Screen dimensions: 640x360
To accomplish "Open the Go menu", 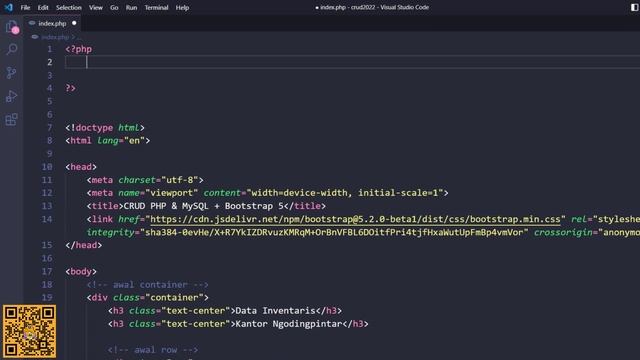I will pyautogui.click(x=114, y=7).
